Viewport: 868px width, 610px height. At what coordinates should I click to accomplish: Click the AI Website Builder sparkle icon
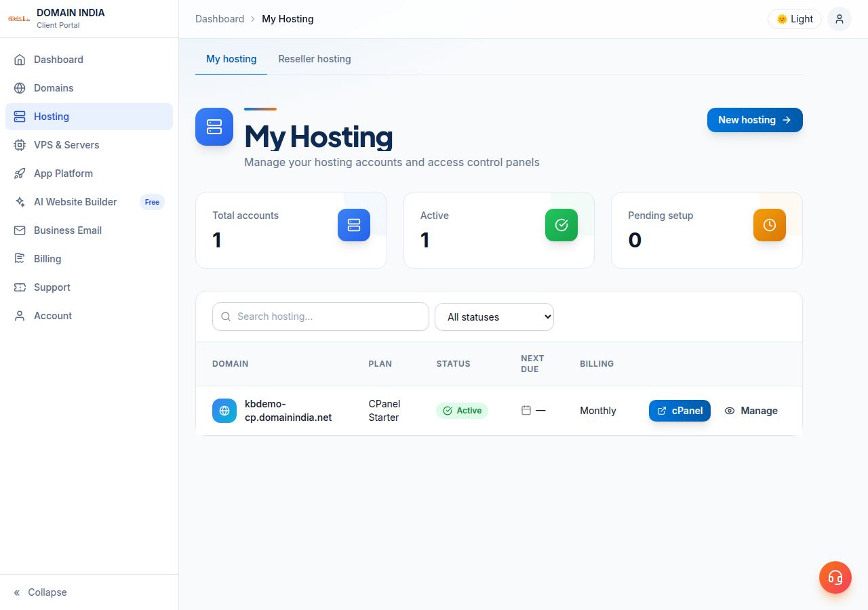click(x=20, y=202)
